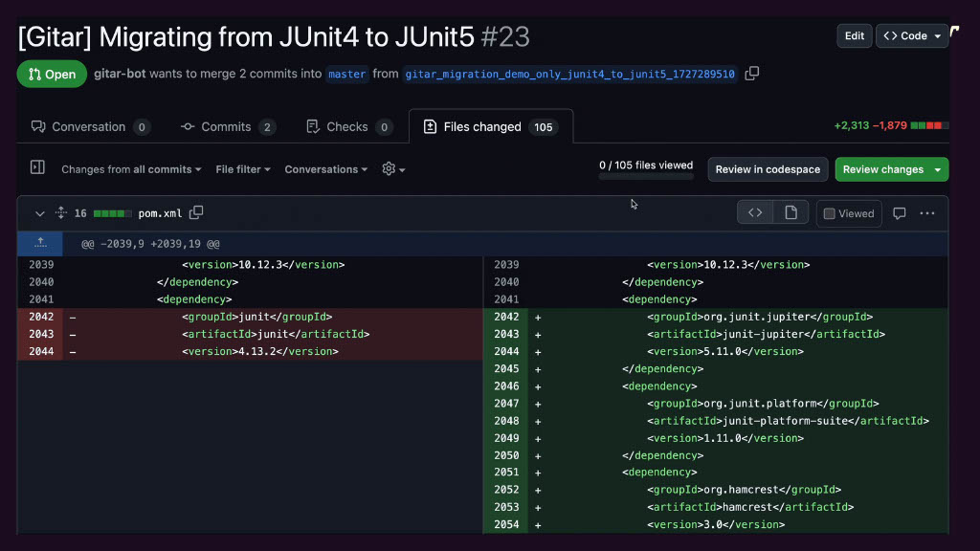Screen dimensions: 980x551
Task: Expand lines above hunk 2039
Action: click(40, 244)
